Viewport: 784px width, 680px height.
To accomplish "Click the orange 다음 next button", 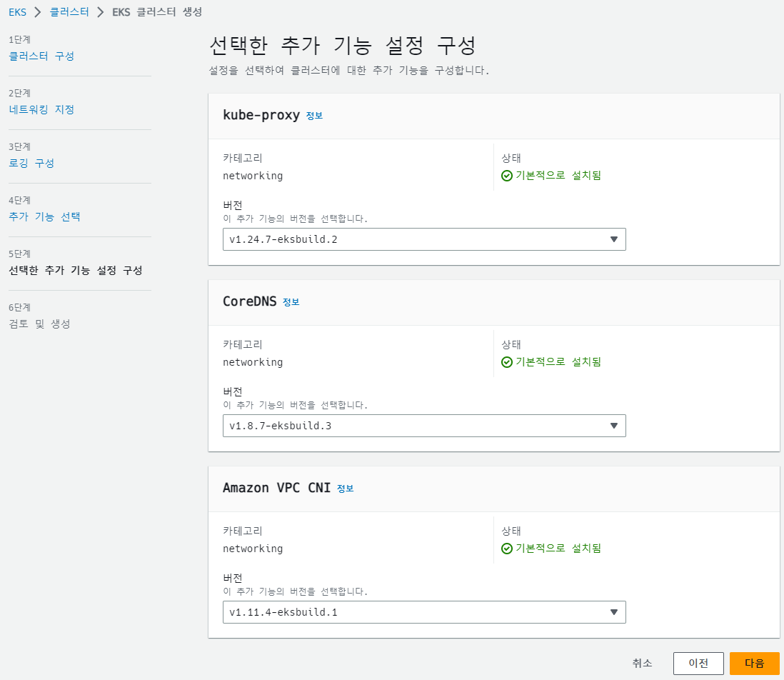I will (x=755, y=664).
